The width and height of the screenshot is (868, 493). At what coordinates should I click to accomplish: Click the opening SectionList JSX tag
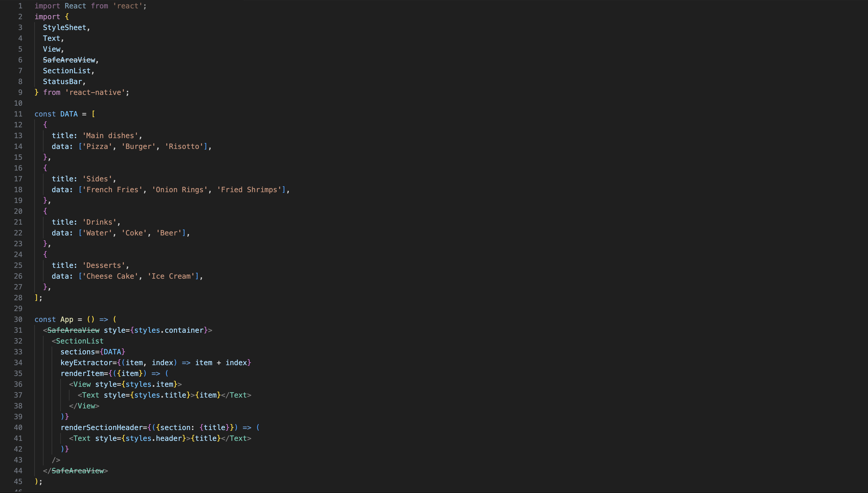coord(79,341)
